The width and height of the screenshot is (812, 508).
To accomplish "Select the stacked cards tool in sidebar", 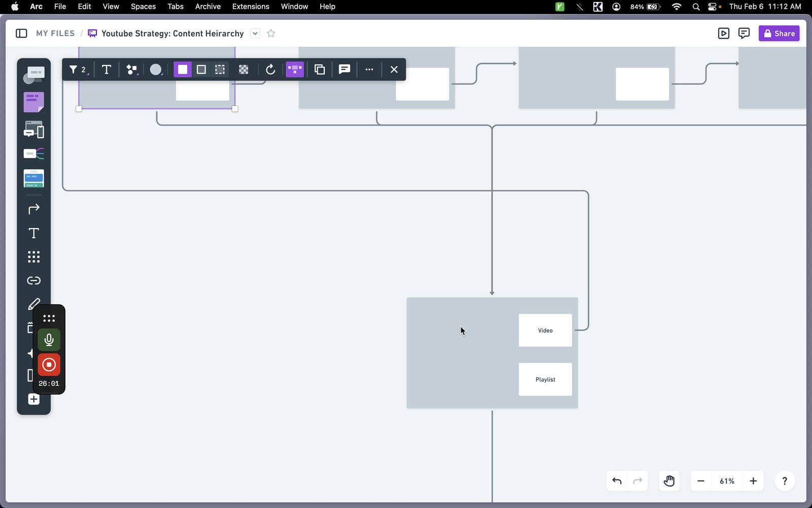I will [34, 178].
